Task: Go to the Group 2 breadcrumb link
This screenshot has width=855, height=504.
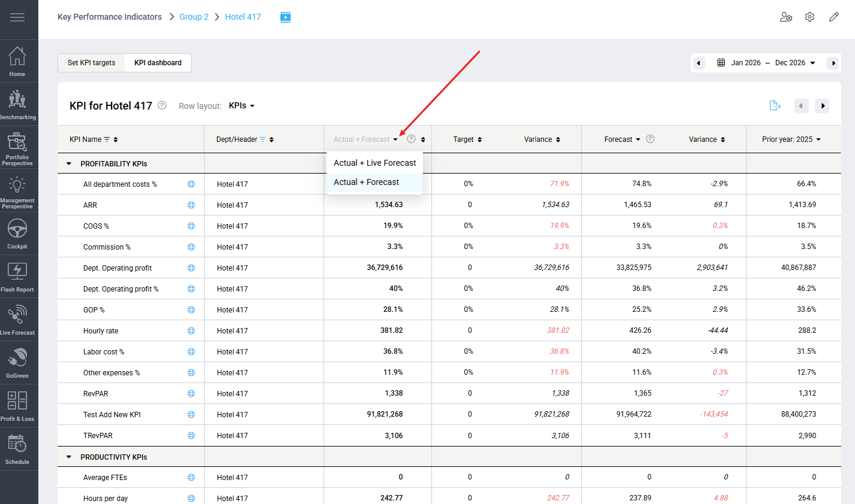Action: [194, 17]
